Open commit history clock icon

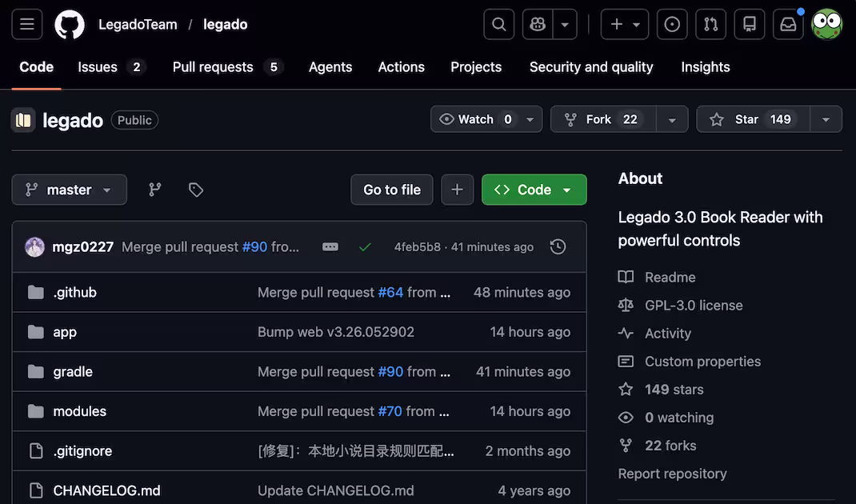coord(558,247)
